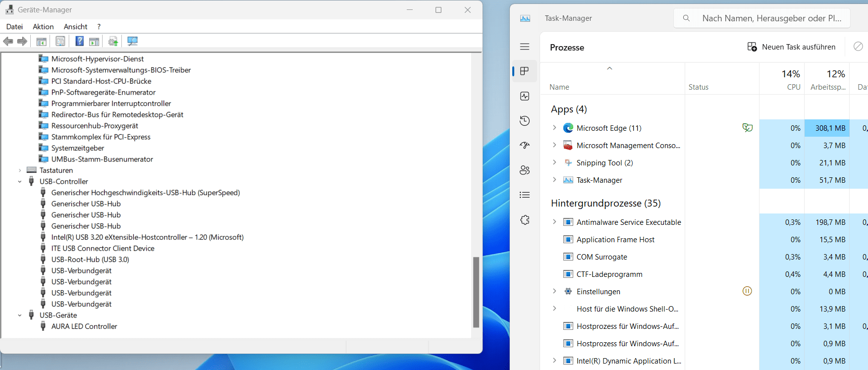The width and height of the screenshot is (868, 370).
Task: Open the details list icon in Task-Manager sidebar
Action: pyautogui.click(x=525, y=195)
